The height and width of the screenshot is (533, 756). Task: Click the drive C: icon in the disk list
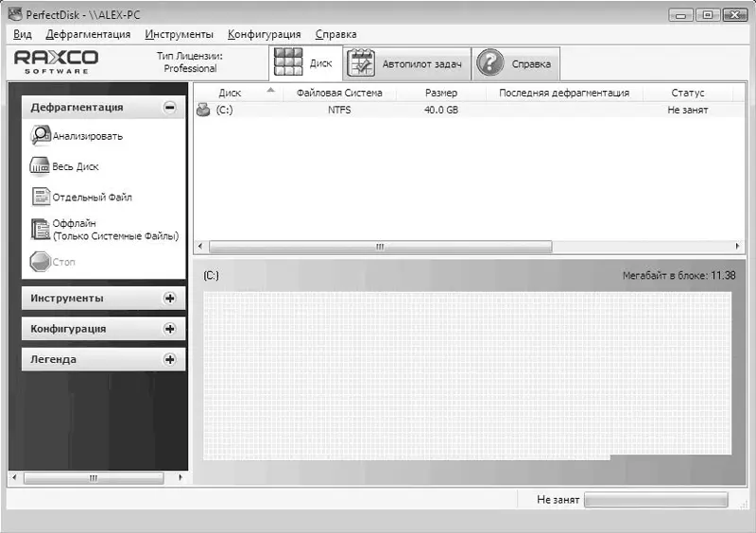[203, 110]
